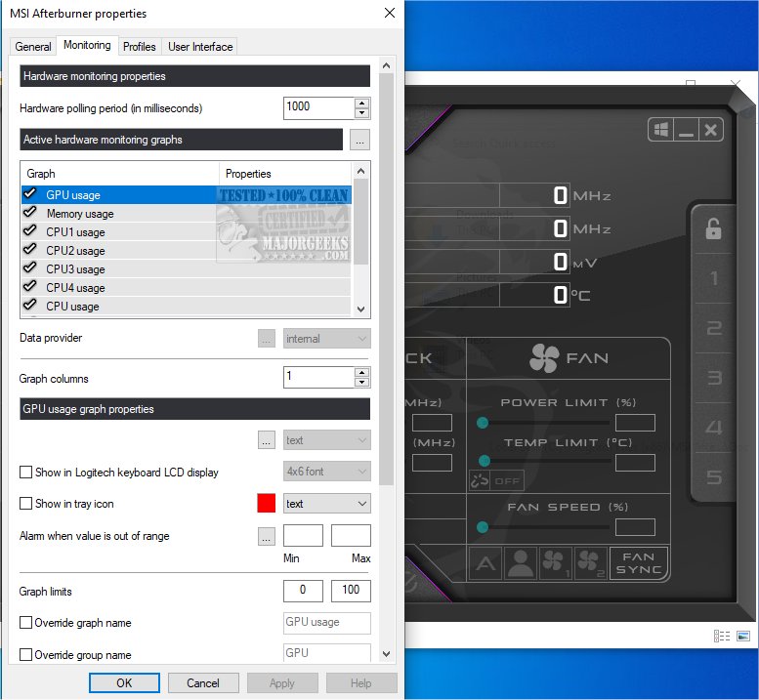Click the OK button
The width and height of the screenshot is (759, 700).
click(124, 683)
